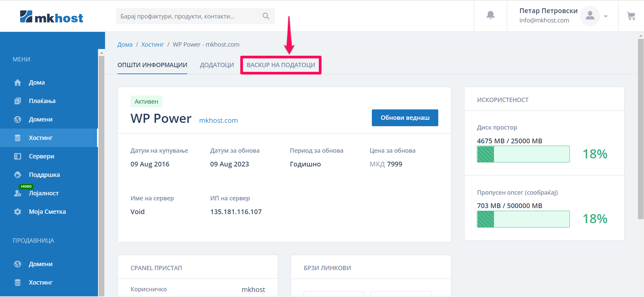Image resolution: width=644 pixels, height=297 pixels.
Task: Click the Диск простор usage bar
Action: [x=523, y=154]
